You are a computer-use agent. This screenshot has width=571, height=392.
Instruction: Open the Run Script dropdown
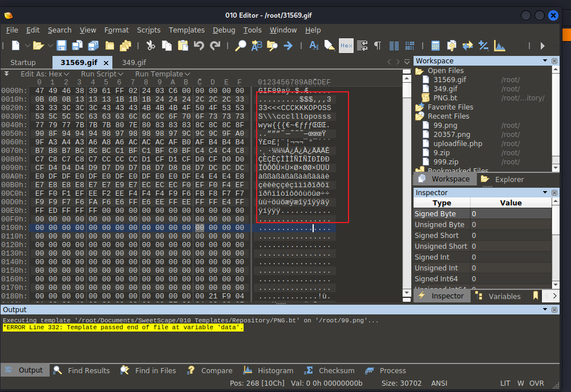tap(102, 74)
